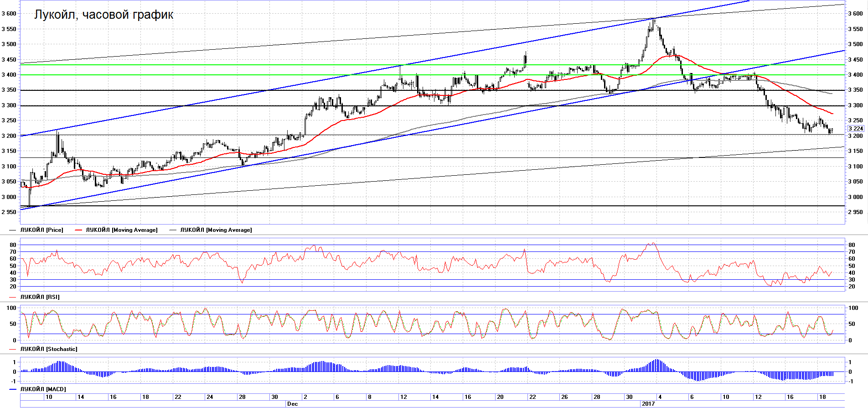Click the date label "20" on time axis
868x408 pixels.
[500, 397]
